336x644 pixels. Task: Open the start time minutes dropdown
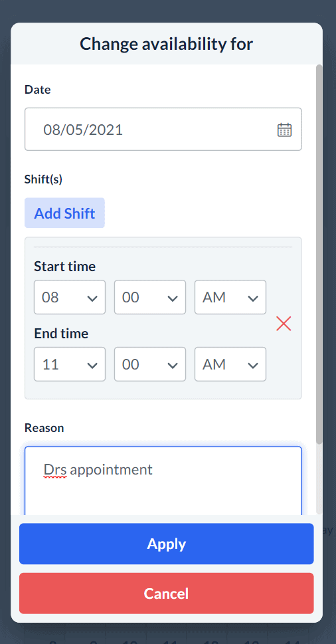click(x=150, y=297)
